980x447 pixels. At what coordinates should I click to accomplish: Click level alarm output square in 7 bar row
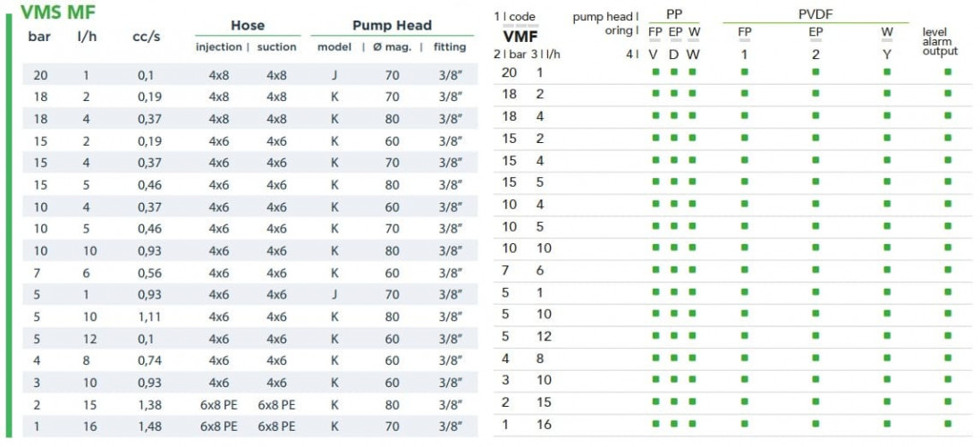pyautogui.click(x=948, y=270)
